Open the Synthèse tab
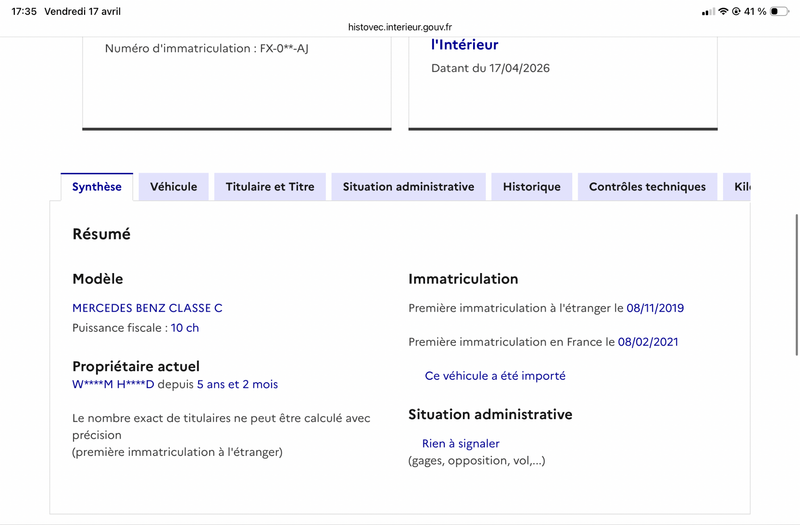Image resolution: width=800 pixels, height=525 pixels. pyautogui.click(x=97, y=187)
